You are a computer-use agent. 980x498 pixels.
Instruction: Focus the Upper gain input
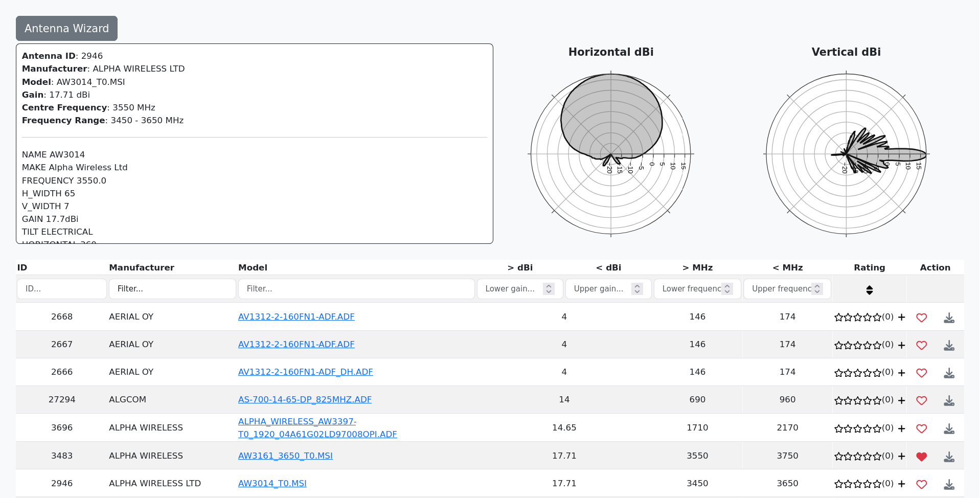608,289
